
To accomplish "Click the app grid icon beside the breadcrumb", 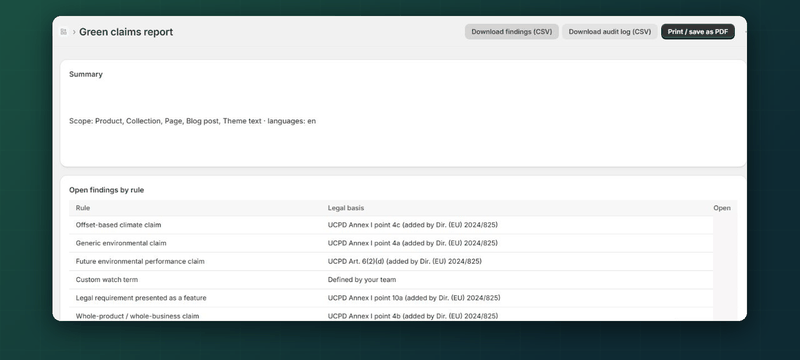I will [x=63, y=32].
